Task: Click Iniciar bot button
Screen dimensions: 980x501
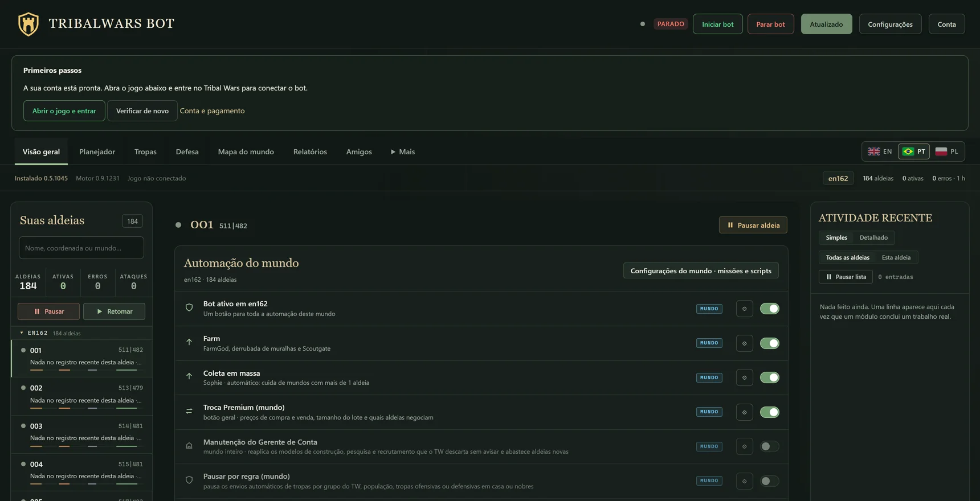Action: point(717,24)
